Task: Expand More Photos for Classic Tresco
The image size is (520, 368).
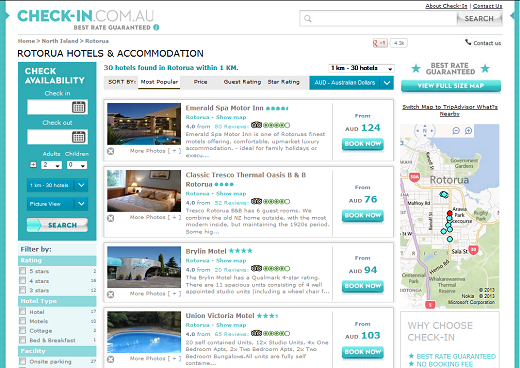Action: click(x=155, y=217)
